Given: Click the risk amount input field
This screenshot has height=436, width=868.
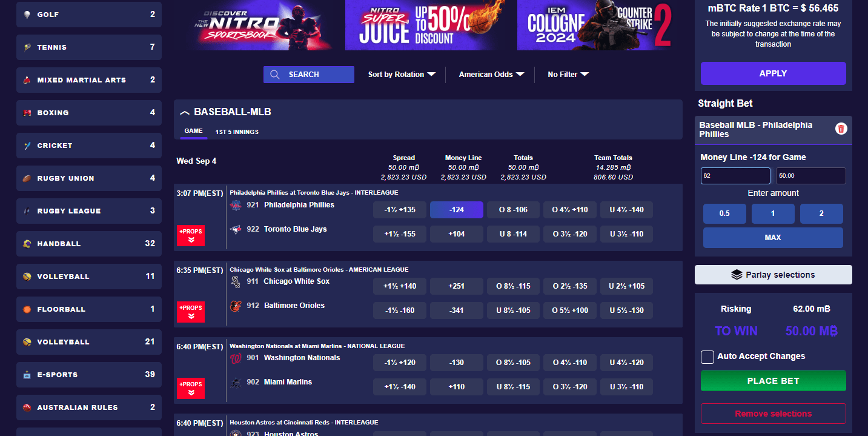Looking at the screenshot, I should pos(735,176).
